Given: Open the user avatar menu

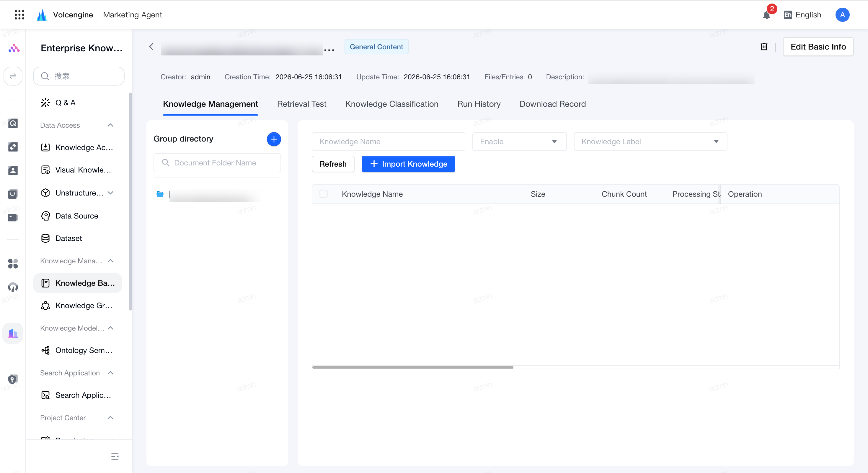Looking at the screenshot, I should tap(842, 15).
